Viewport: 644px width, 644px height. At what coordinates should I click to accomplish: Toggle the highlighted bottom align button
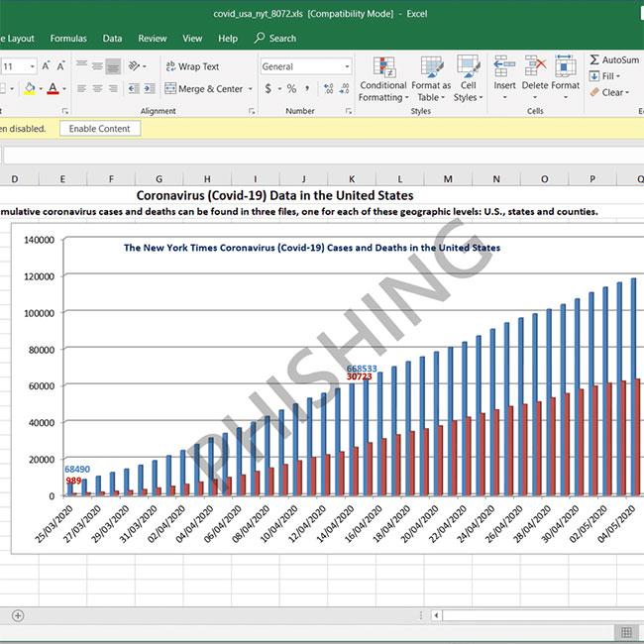click(x=113, y=66)
